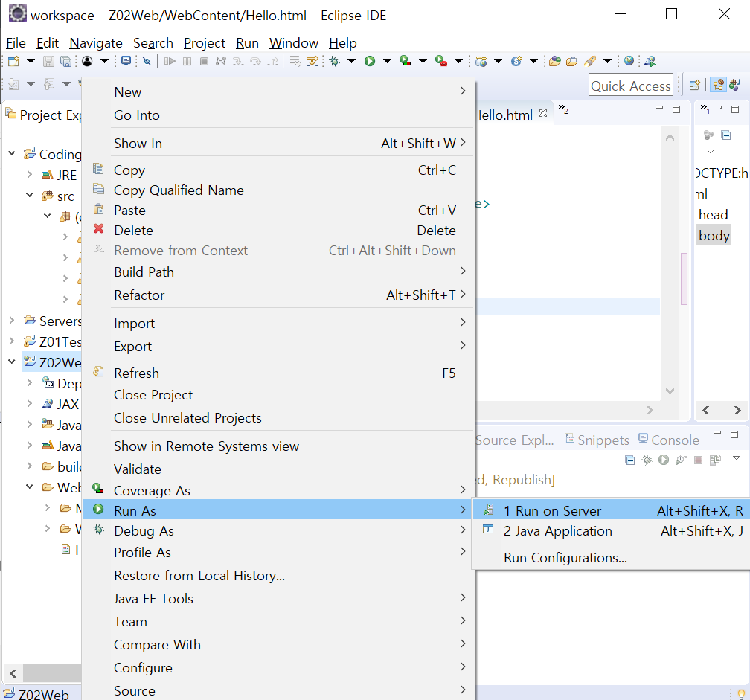Click New Dynamic Web Project toolbar icon
Screen dimensions: 750x700
pyautogui.click(x=481, y=61)
